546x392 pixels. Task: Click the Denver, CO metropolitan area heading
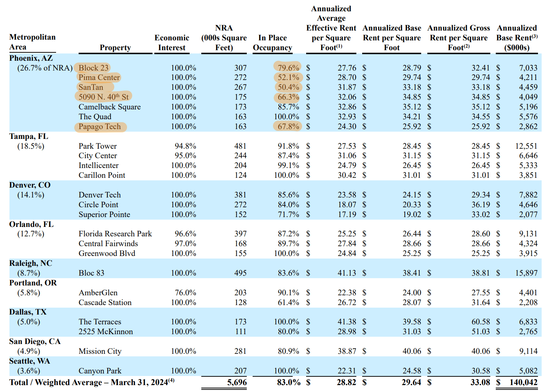point(30,185)
